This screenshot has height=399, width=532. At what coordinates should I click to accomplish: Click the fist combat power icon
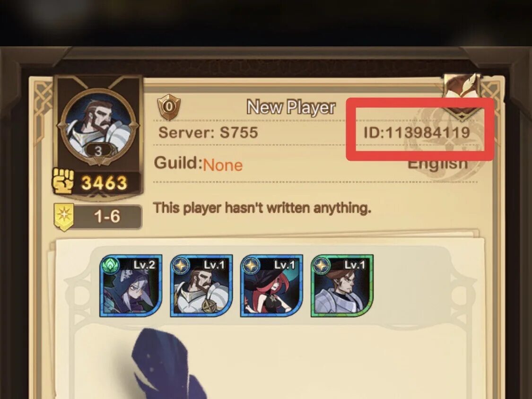63,181
